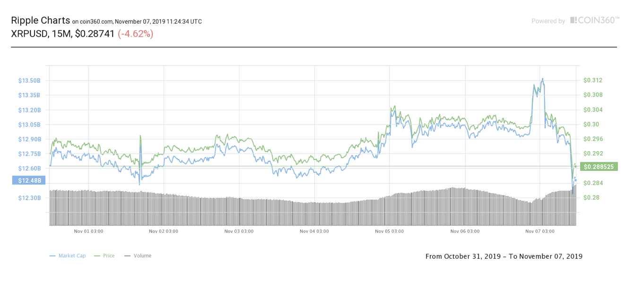Screen dimensions: 644x288
Task: Click the $0.30 price axis value
Action: (x=591, y=124)
